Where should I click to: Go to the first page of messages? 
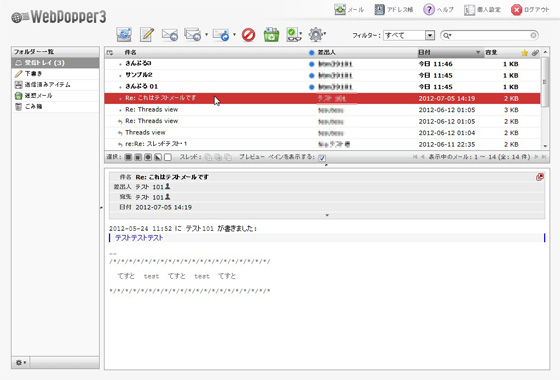point(415,157)
